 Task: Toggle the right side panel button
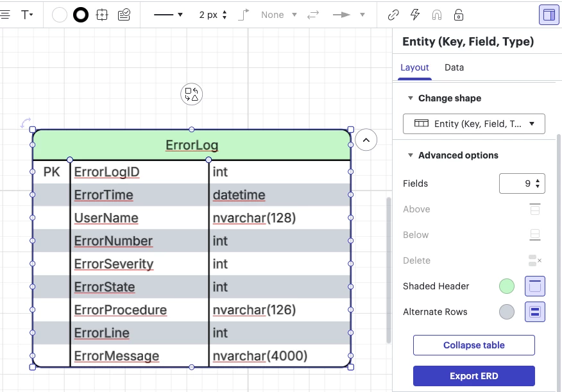549,15
